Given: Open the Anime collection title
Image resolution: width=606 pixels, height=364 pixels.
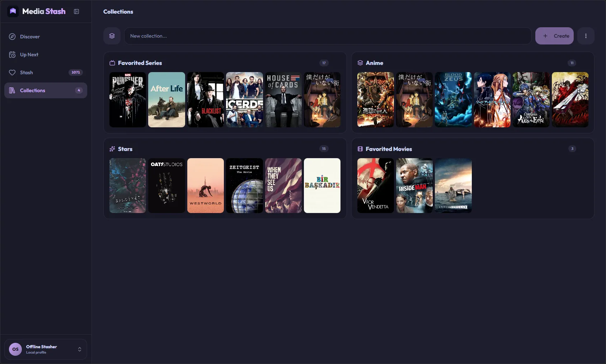Looking at the screenshot, I should point(375,63).
